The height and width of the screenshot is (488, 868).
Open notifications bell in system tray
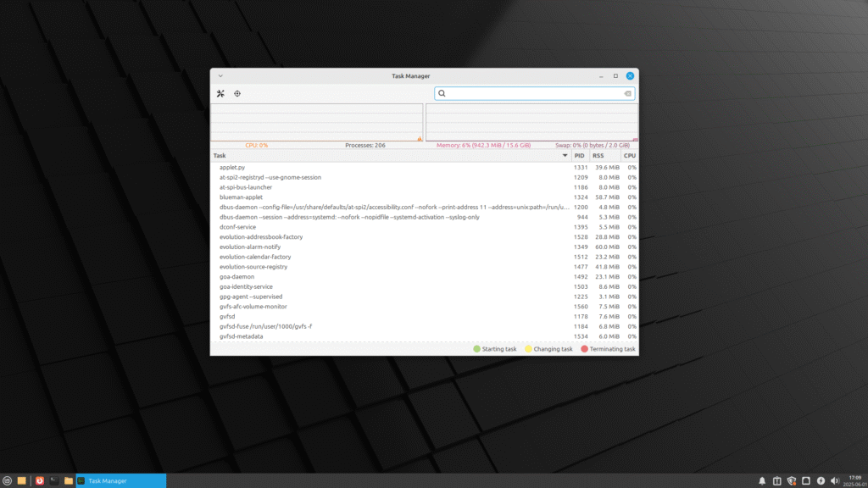click(762, 481)
